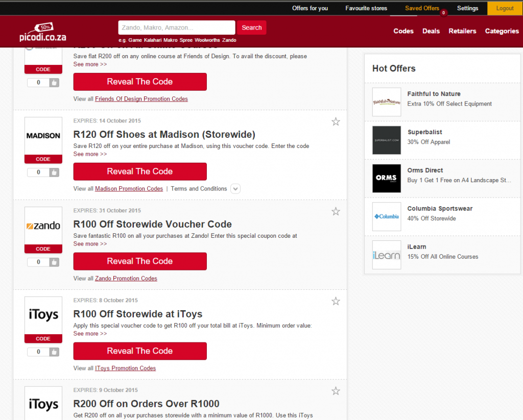The width and height of the screenshot is (523, 420).
Task: Star the R100 Off Storewide at iToys offer
Action: (x=336, y=301)
